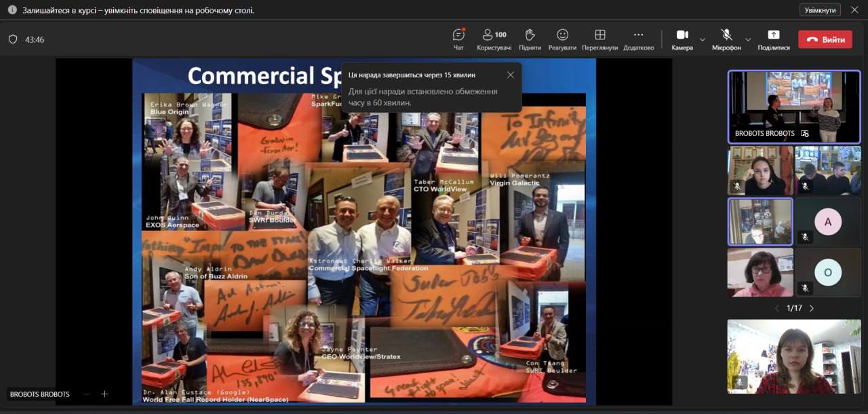Open the Переглянути view options
The width and height of the screenshot is (868, 414).
click(x=599, y=39)
